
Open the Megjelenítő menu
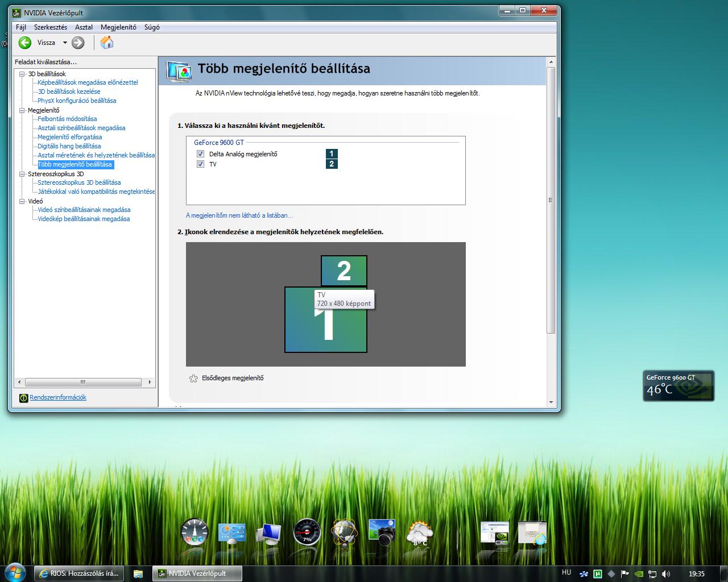point(118,27)
